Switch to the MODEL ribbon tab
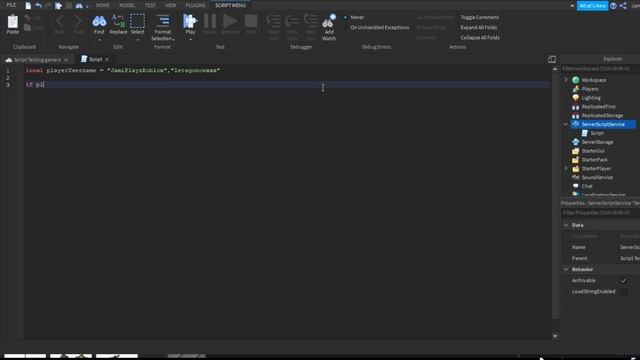The width and height of the screenshot is (640, 360). pos(127,5)
